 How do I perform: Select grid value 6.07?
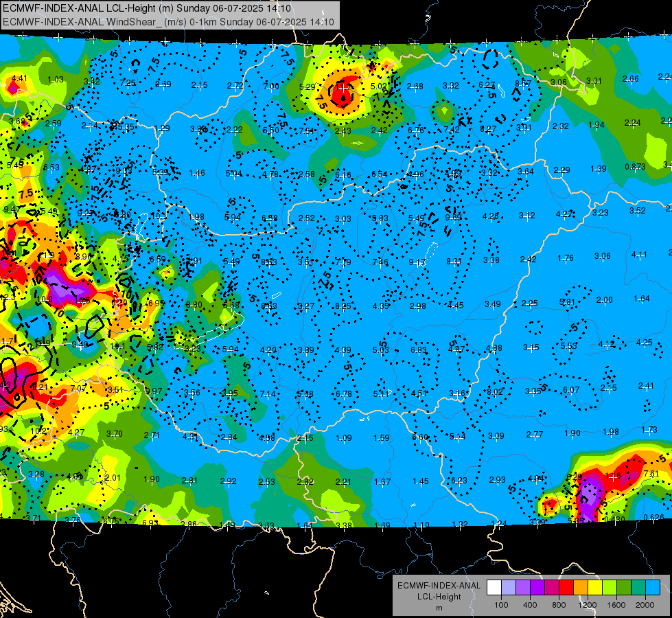pos(571,390)
